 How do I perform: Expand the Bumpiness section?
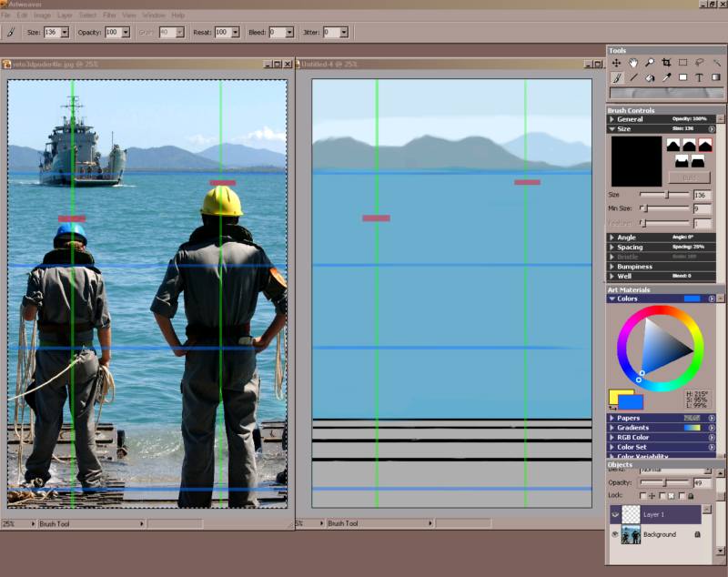point(612,267)
